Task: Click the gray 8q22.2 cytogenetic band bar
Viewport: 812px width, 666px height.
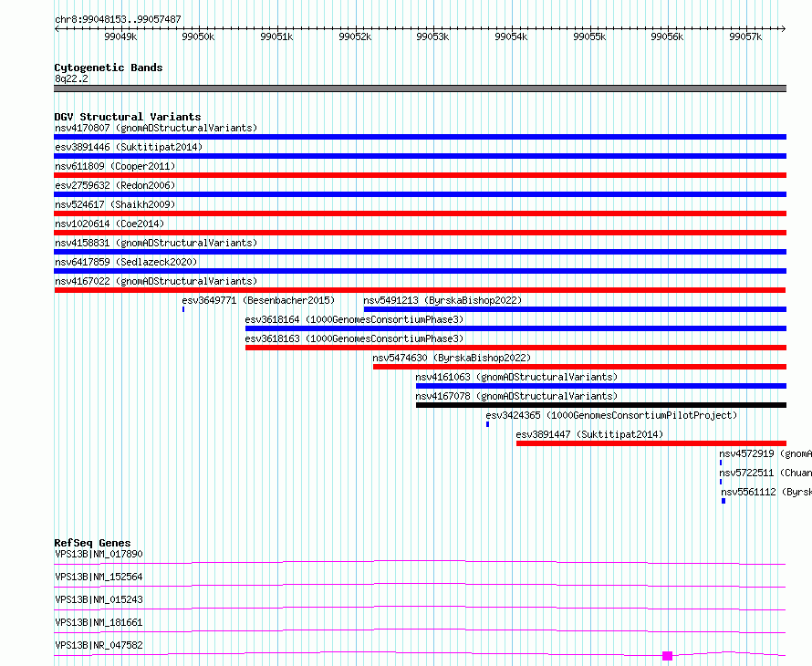Action: 420,88
